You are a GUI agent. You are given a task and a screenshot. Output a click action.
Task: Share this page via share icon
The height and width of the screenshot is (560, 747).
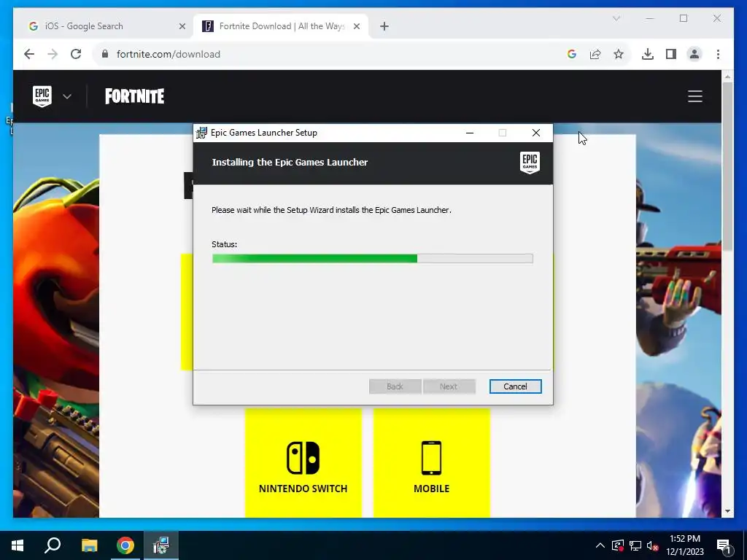pyautogui.click(x=595, y=54)
